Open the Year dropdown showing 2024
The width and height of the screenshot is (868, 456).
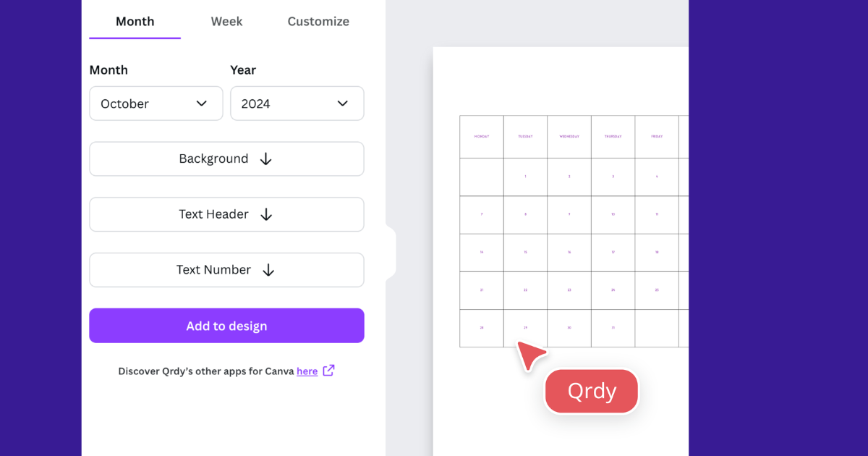(297, 104)
